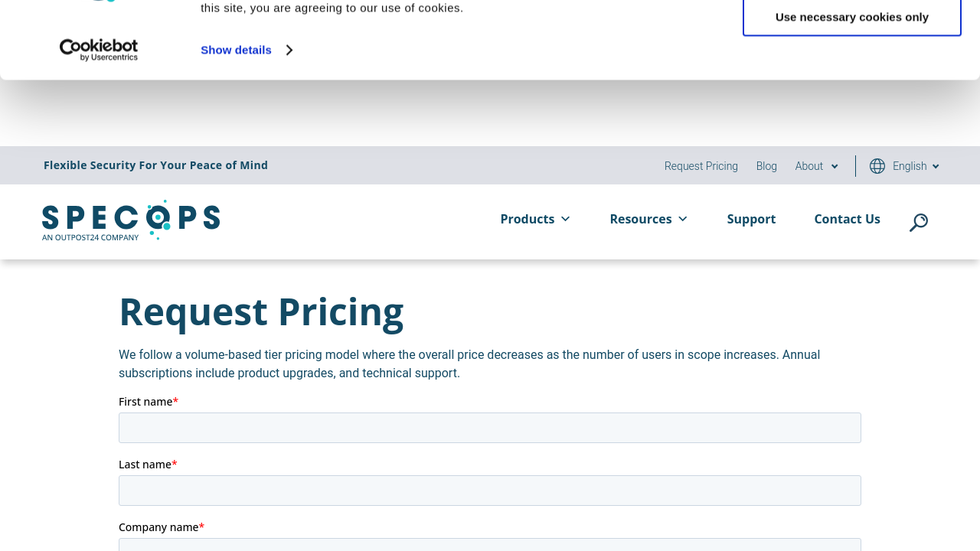Click the globe language icon
This screenshot has height=551, width=980.
pyautogui.click(x=877, y=166)
